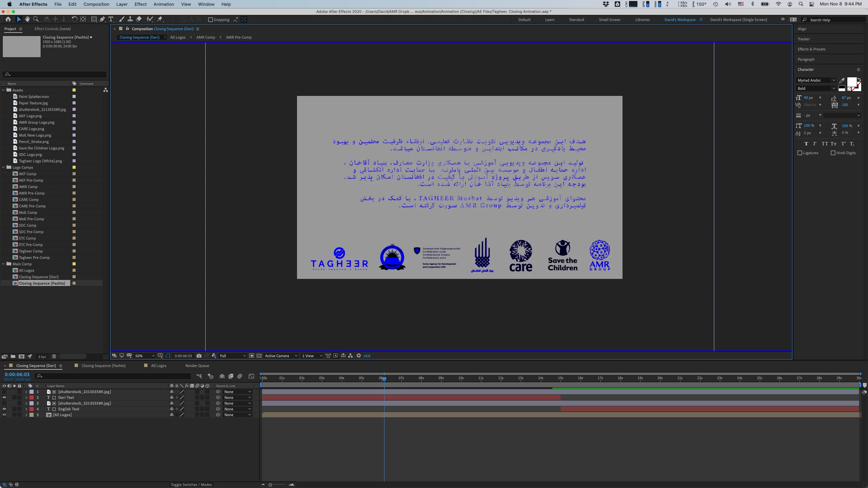Select the Horizontal Type tool
Screen dimensions: 868x488
point(111,19)
